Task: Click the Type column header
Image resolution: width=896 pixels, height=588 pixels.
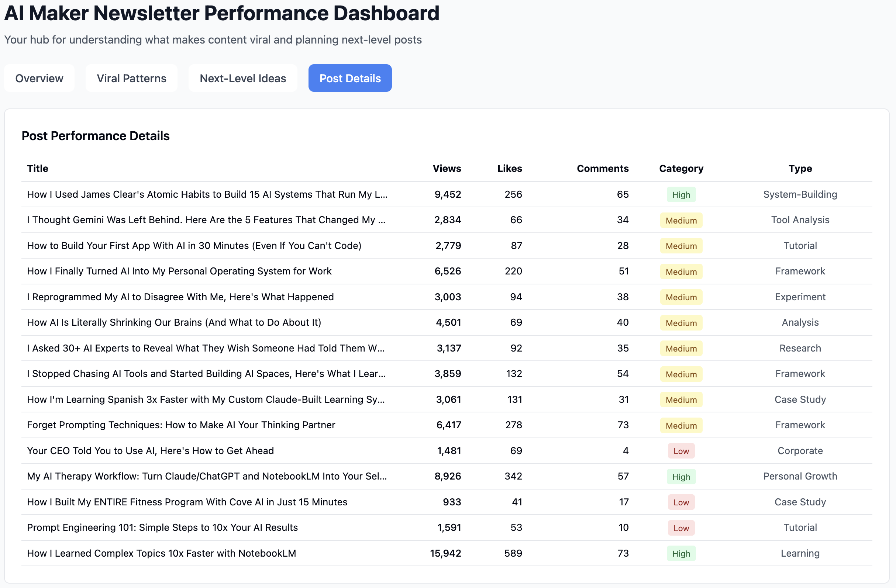Action: point(800,168)
